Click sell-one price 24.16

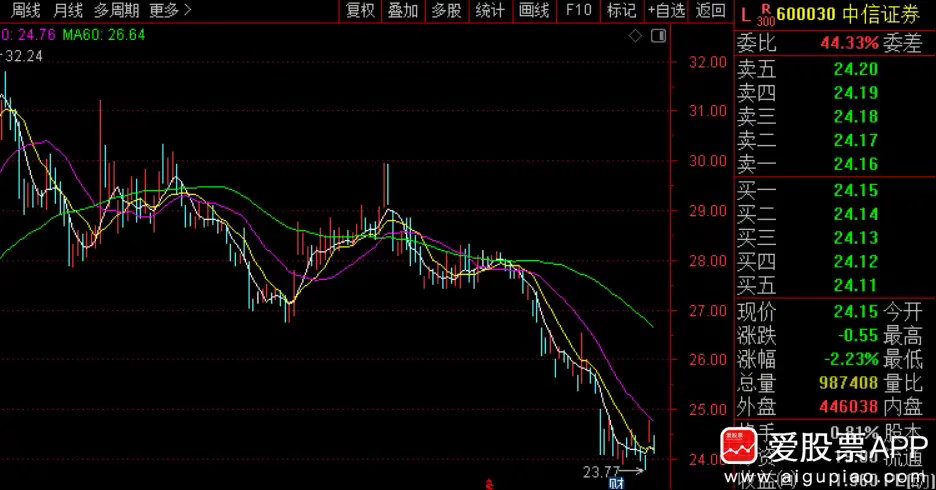856,164
